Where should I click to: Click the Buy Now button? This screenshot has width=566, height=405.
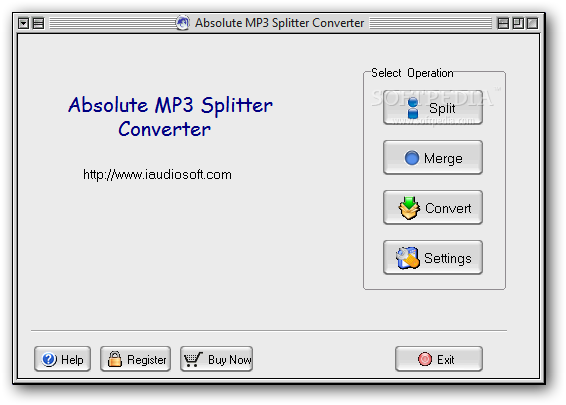point(217,359)
